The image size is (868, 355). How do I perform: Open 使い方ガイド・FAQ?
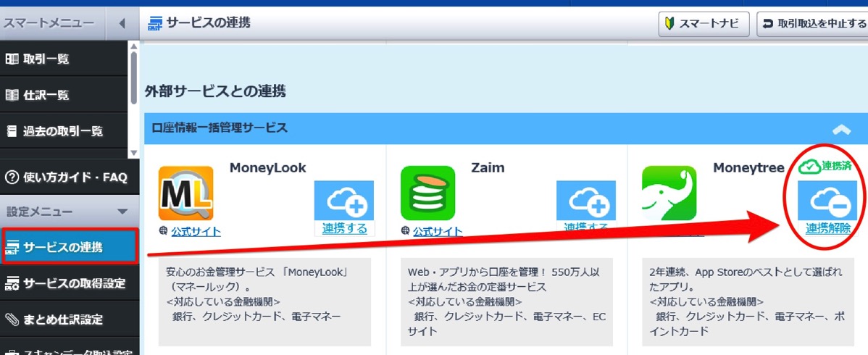pyautogui.click(x=70, y=177)
